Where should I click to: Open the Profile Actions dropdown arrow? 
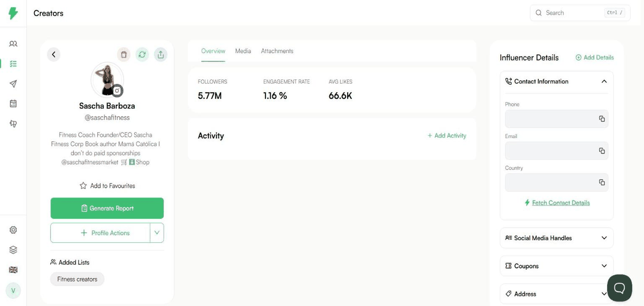(157, 233)
